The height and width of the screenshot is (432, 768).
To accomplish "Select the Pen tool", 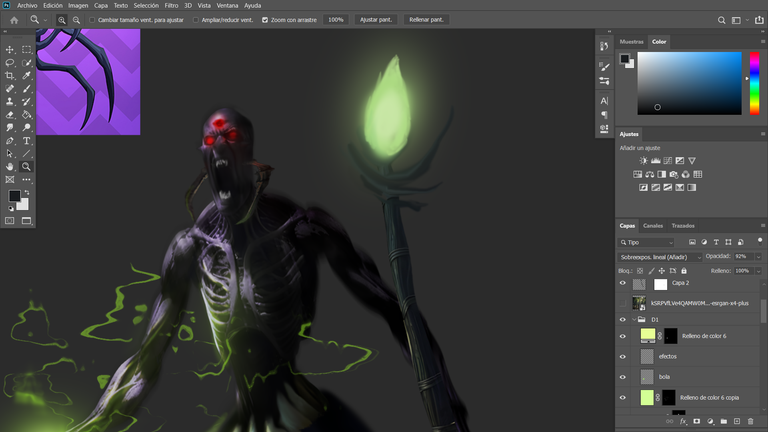I will coord(10,141).
